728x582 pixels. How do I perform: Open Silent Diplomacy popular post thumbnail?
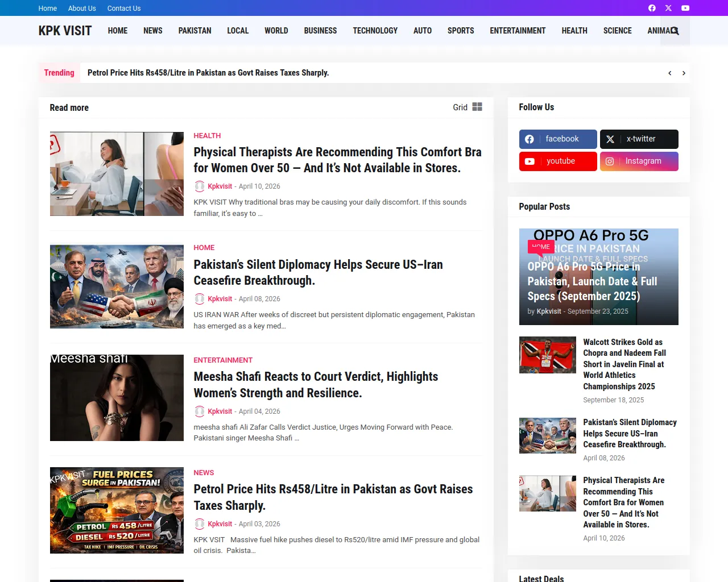(548, 435)
